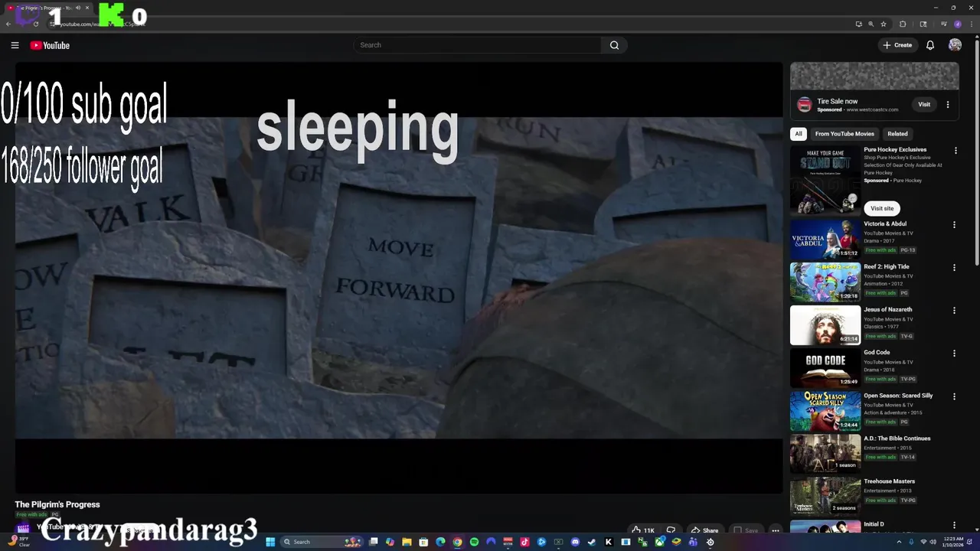980x551 pixels.
Task: Open A.D.: The Bible Continues title
Action: (897, 439)
